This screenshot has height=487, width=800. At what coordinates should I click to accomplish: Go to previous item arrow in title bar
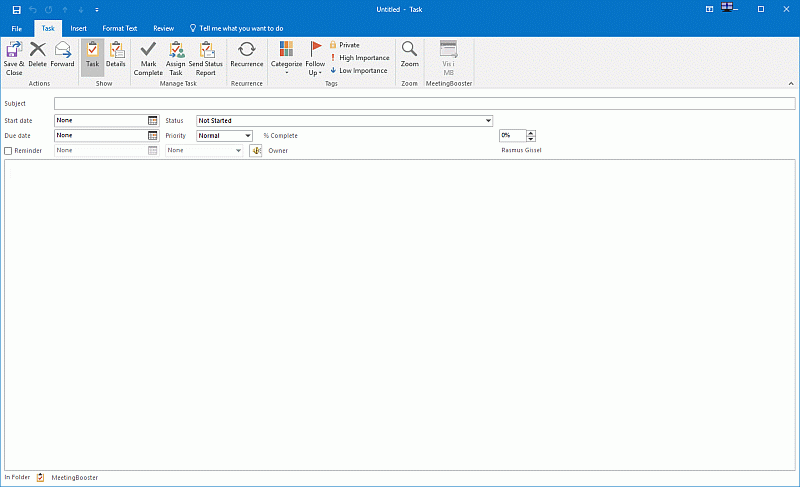click(x=65, y=10)
